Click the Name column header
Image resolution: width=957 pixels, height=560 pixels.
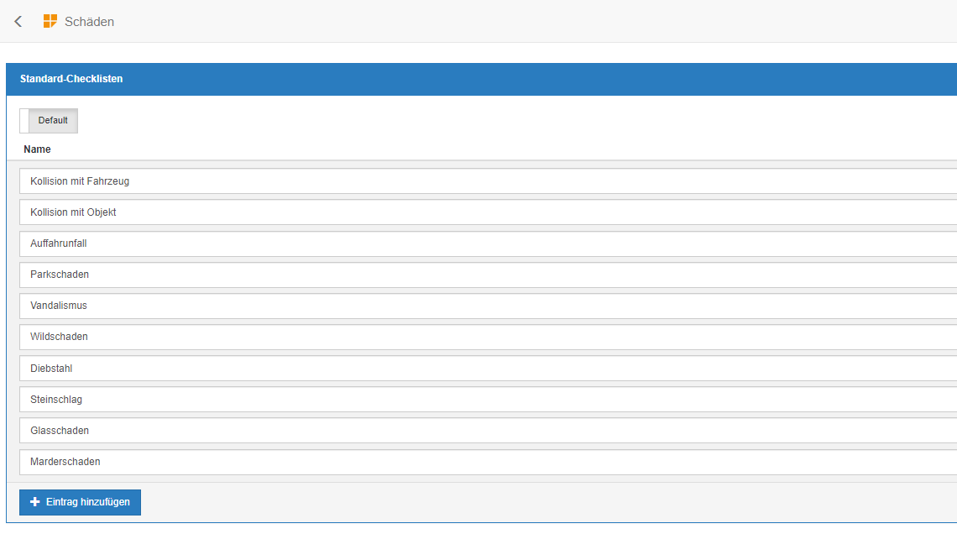point(37,149)
